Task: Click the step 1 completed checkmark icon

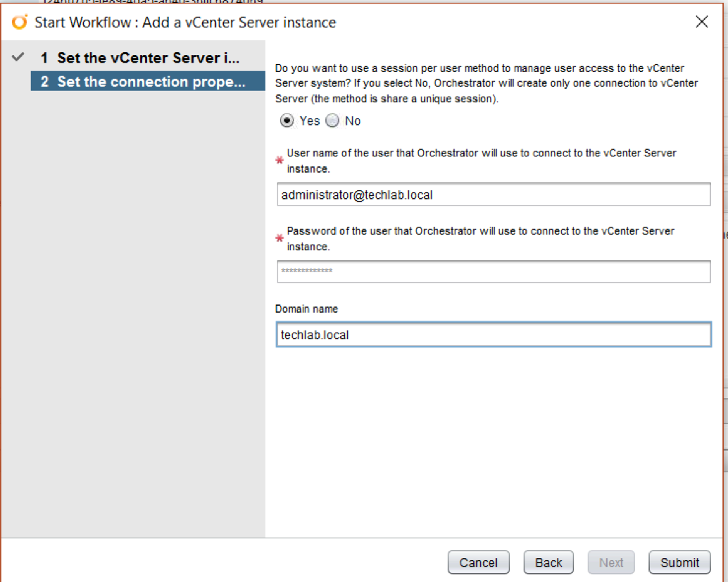Action: tap(18, 57)
